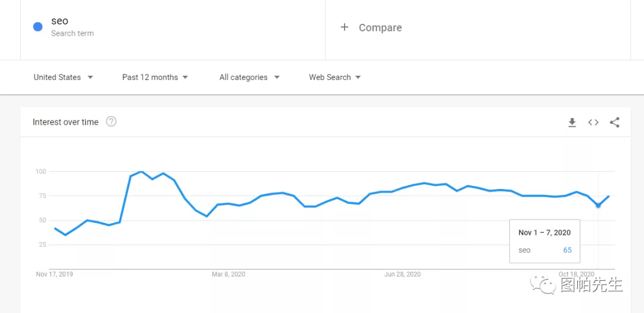Open the Past 12 months dropdown
The height and width of the screenshot is (313, 644).
pos(155,77)
